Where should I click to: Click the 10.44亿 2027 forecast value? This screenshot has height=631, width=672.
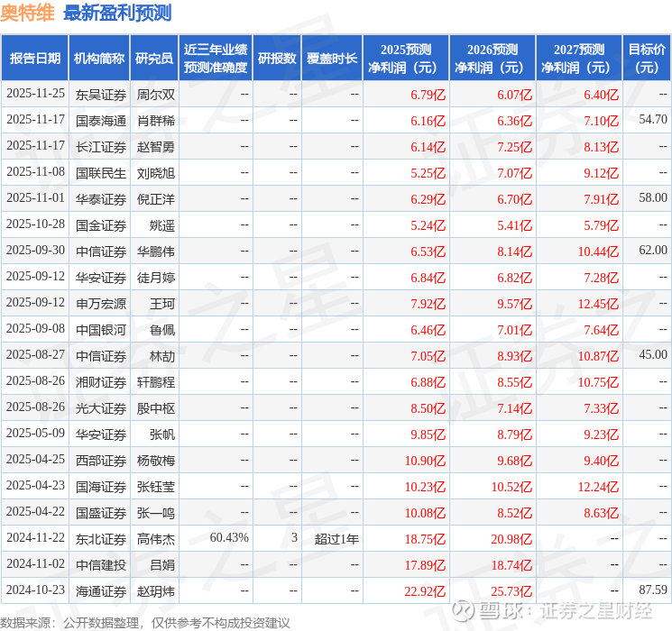(x=598, y=251)
